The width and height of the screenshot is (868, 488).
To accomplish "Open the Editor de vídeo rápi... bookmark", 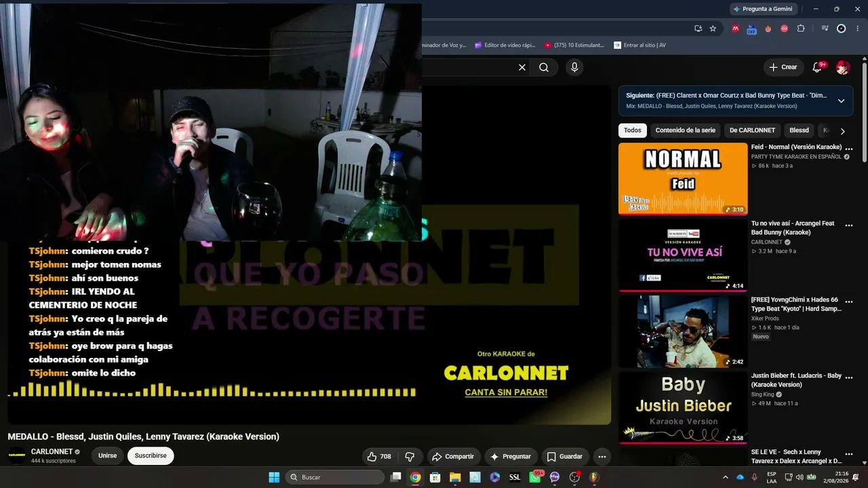I will point(505,45).
